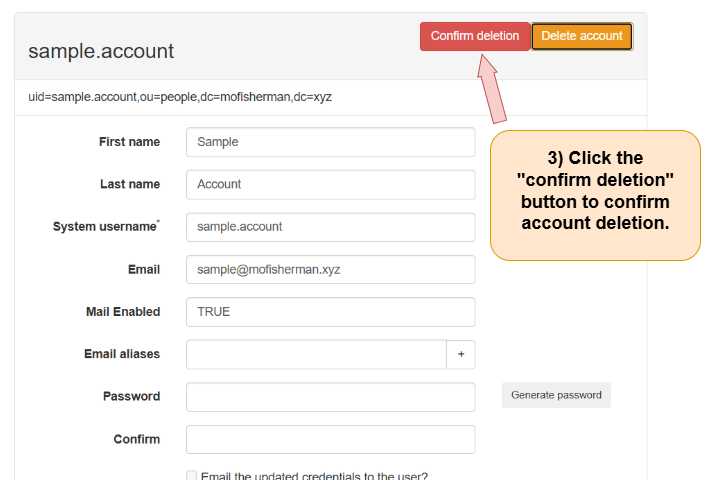
Task: Click the System username text box
Action: (x=330, y=227)
